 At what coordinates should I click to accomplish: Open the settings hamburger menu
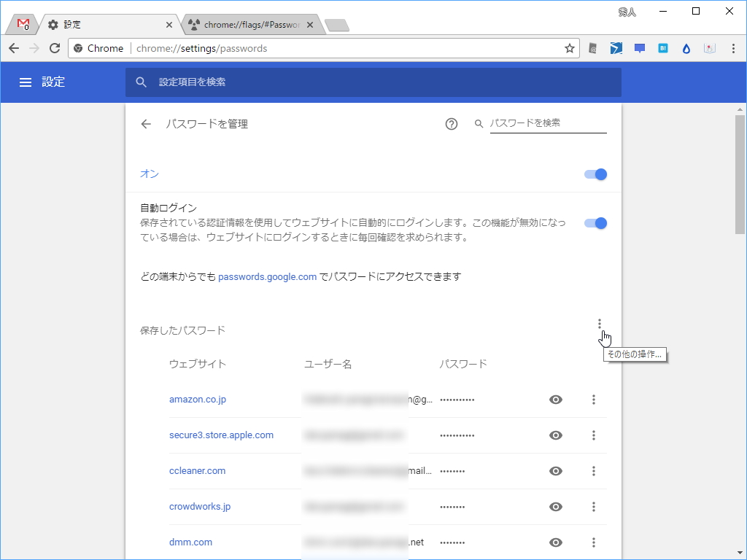click(26, 82)
